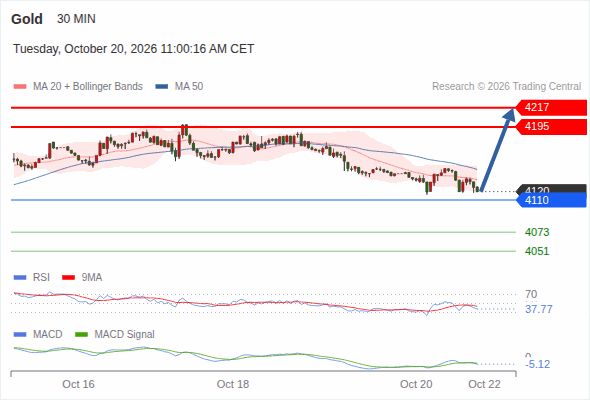The width and height of the screenshot is (590, 400).
Task: Click the MACD Signal green legend swatch
Action: click(x=81, y=335)
